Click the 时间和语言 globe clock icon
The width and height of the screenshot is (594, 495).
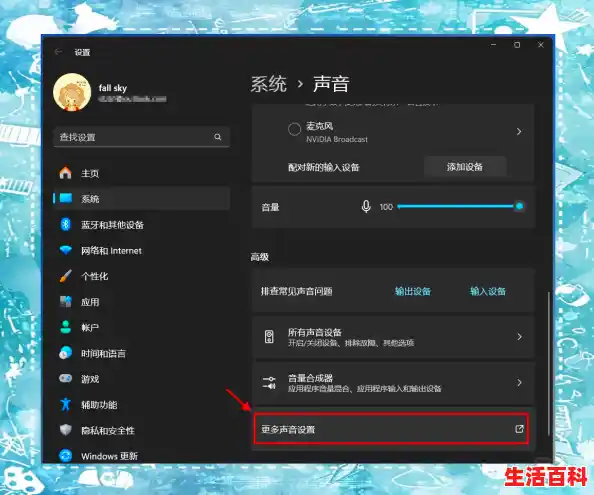tap(66, 353)
